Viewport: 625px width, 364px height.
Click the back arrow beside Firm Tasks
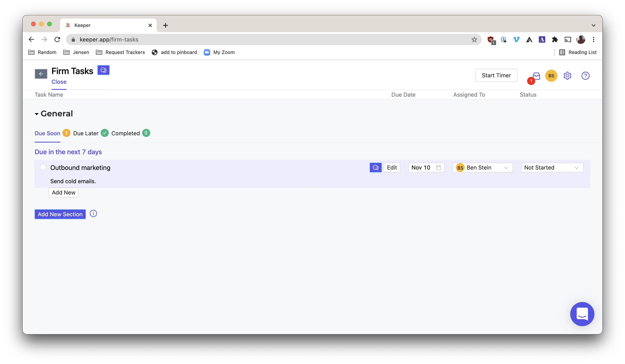(x=41, y=74)
